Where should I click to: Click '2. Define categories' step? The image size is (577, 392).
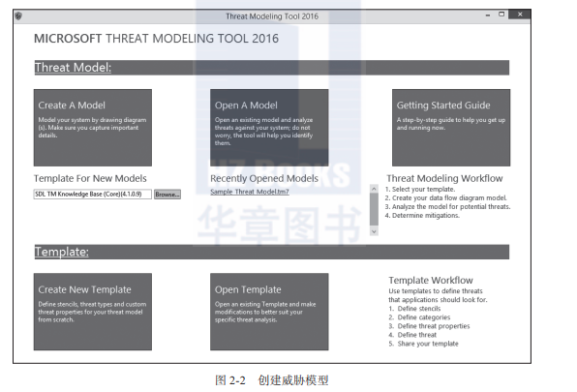tap(419, 317)
